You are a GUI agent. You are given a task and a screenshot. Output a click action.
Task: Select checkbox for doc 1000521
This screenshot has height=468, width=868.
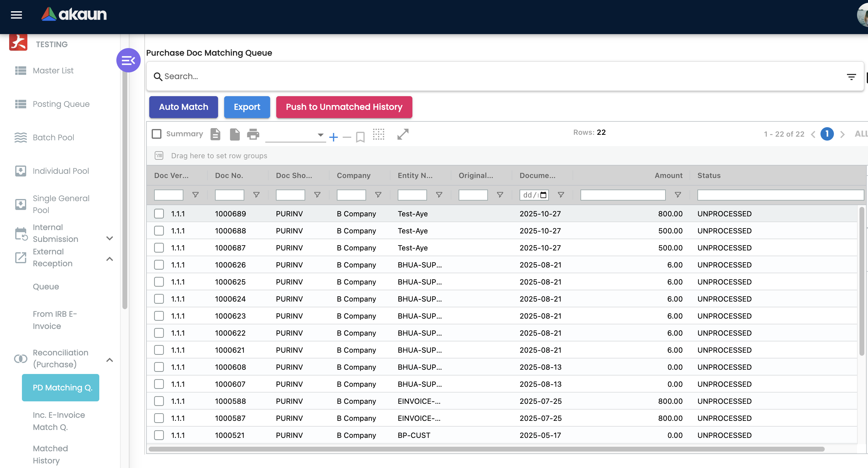point(159,435)
